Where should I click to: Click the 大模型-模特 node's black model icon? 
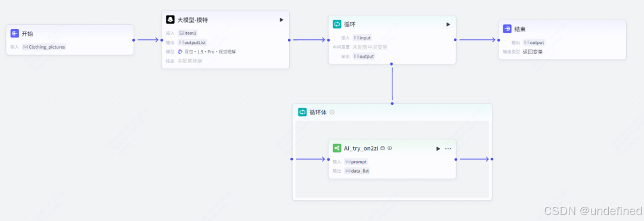click(170, 20)
